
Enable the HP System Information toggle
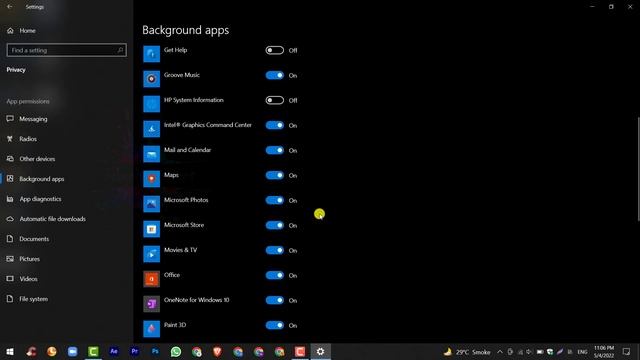coord(275,100)
